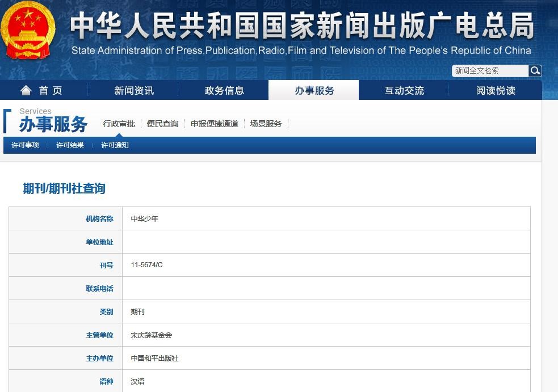Go to 申报便捷通道 section
558x392 pixels.
click(x=215, y=124)
